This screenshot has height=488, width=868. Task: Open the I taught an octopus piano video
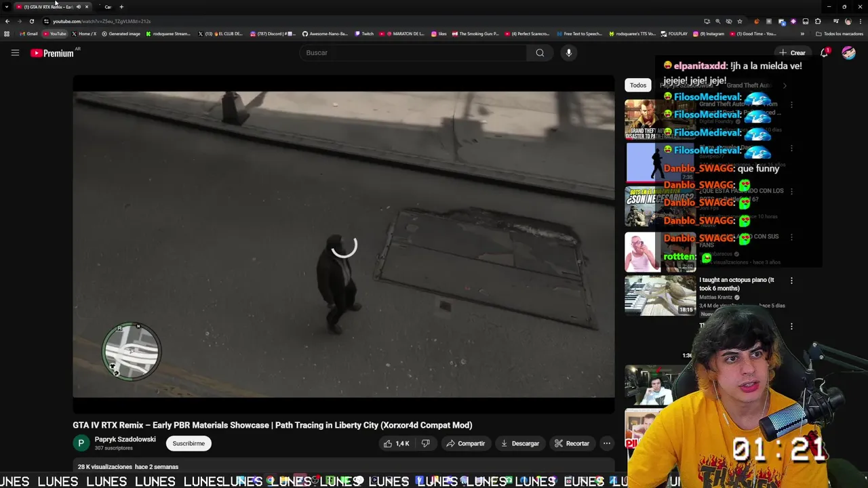click(x=736, y=284)
